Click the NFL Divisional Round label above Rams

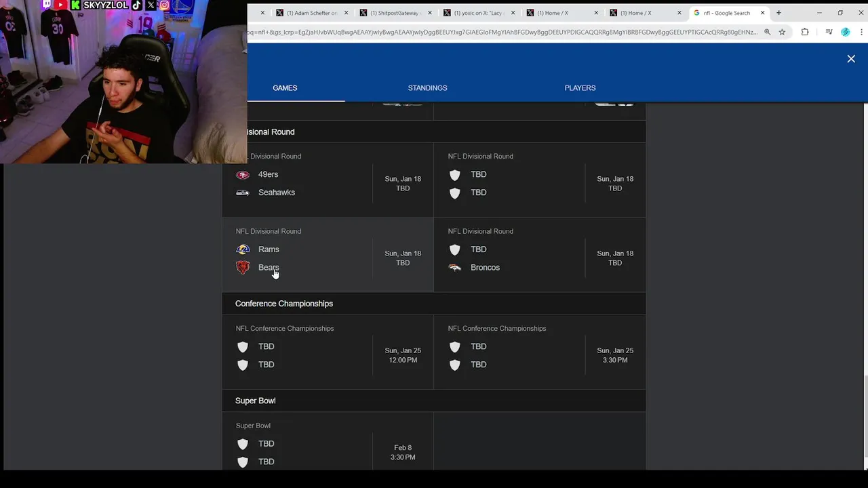[x=269, y=231]
